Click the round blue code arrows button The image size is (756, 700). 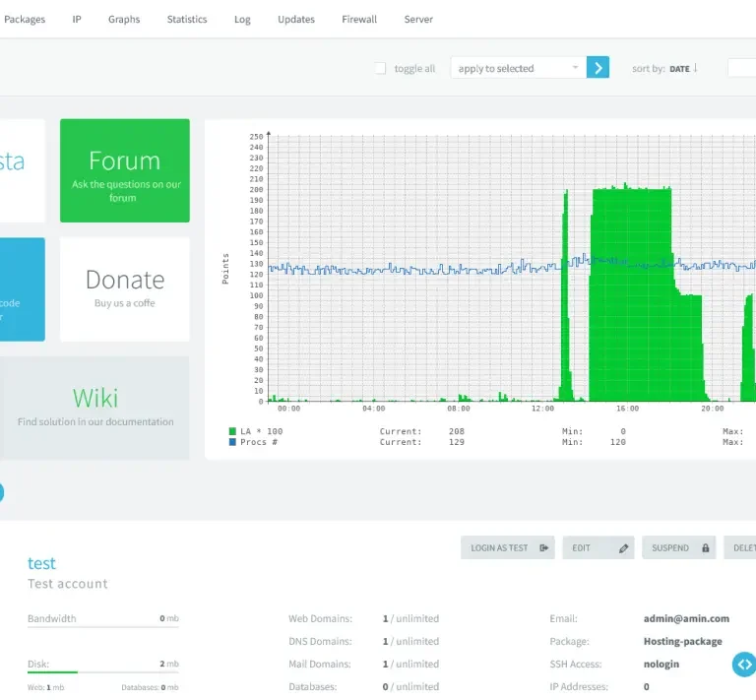coord(744,665)
